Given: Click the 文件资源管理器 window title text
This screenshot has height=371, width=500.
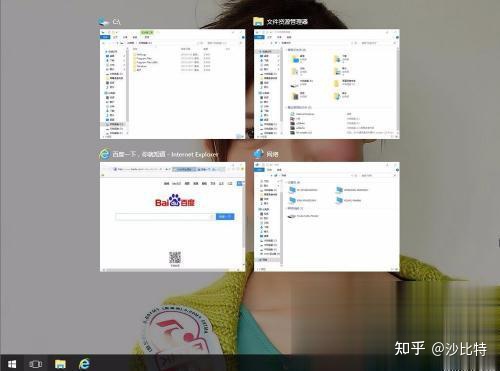Looking at the screenshot, I should pyautogui.click(x=287, y=22).
